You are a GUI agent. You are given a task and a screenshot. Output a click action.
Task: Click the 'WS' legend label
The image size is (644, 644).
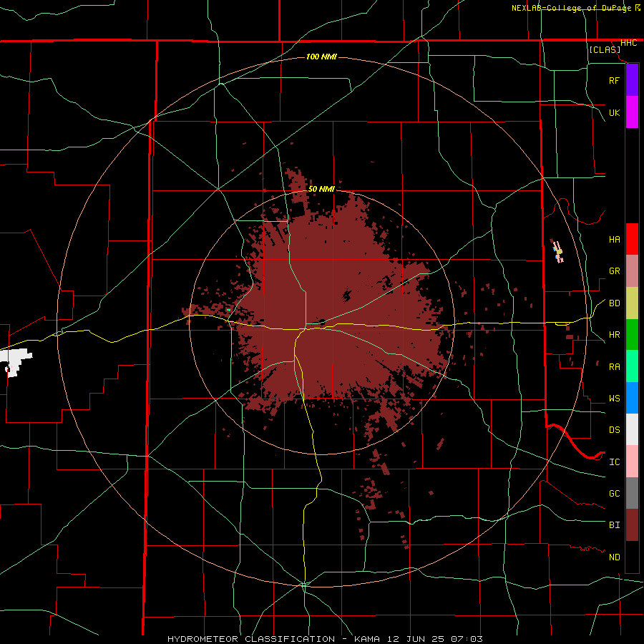click(614, 399)
